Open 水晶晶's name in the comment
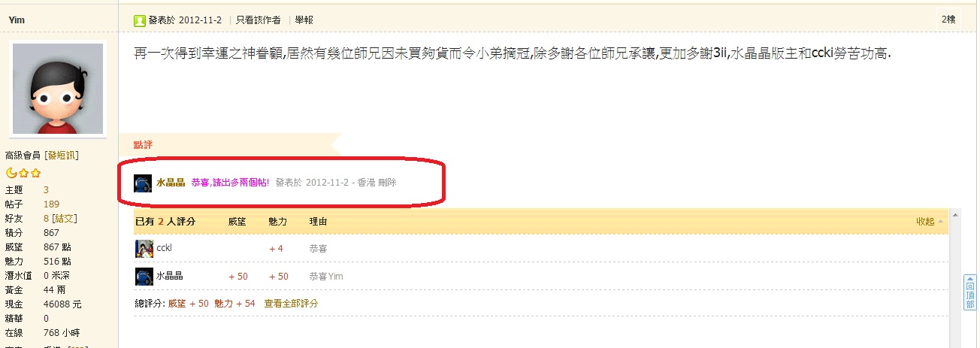 click(x=171, y=183)
